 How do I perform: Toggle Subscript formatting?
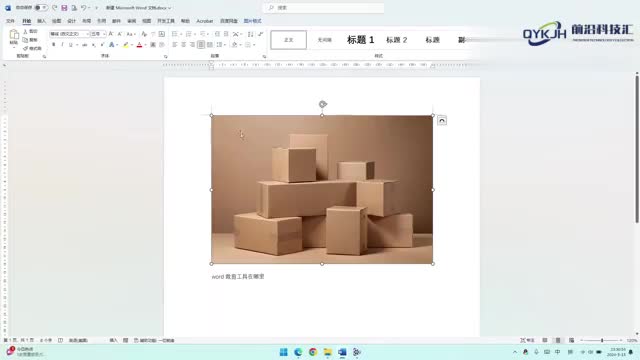[x=93, y=44]
